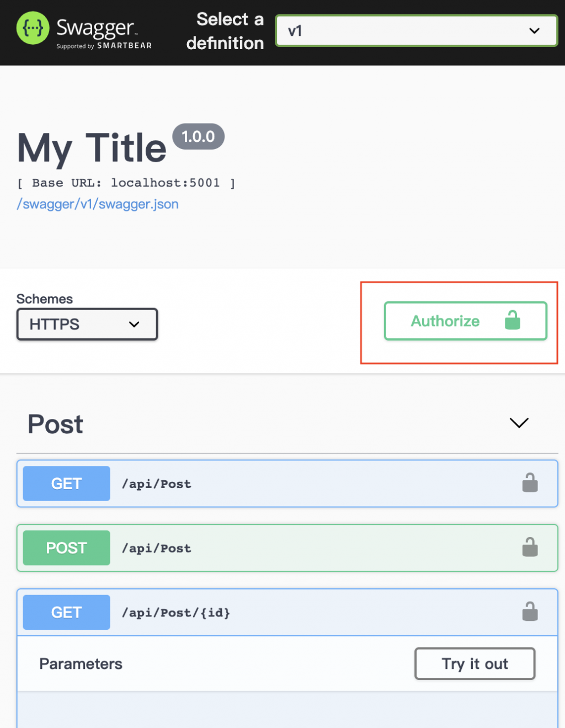
Task: Click the lock icon on POST /api/Post
Action: (530, 548)
